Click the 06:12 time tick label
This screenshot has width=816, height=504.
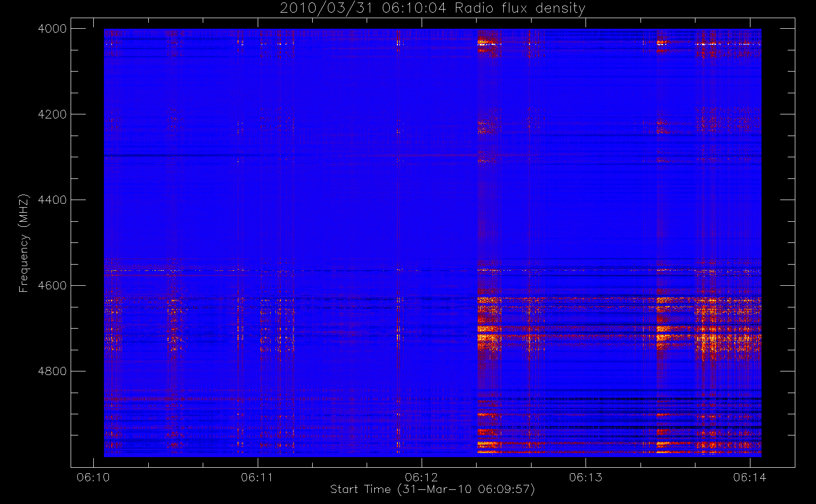point(422,477)
